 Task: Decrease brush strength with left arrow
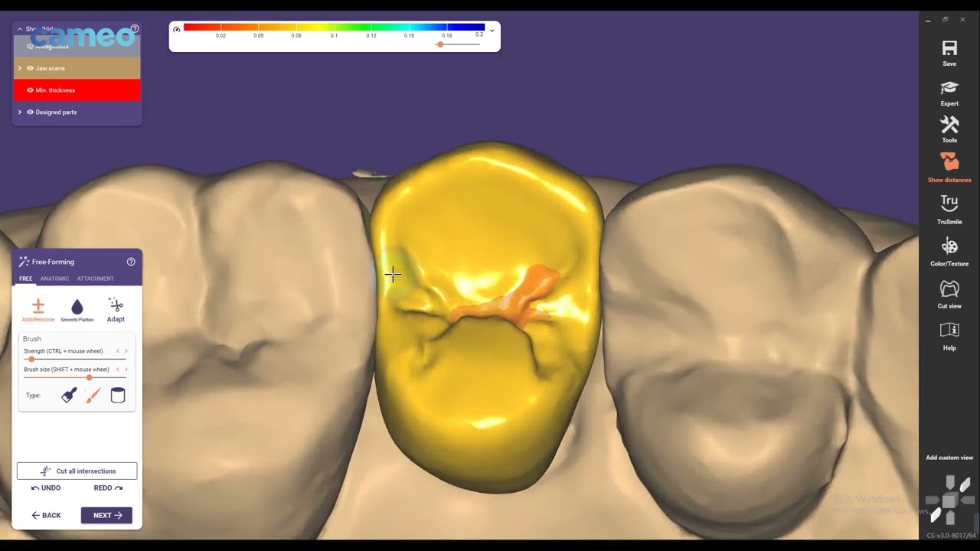pos(118,351)
